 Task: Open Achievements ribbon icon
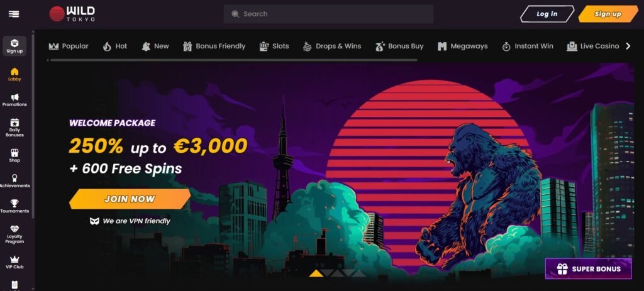[15, 178]
